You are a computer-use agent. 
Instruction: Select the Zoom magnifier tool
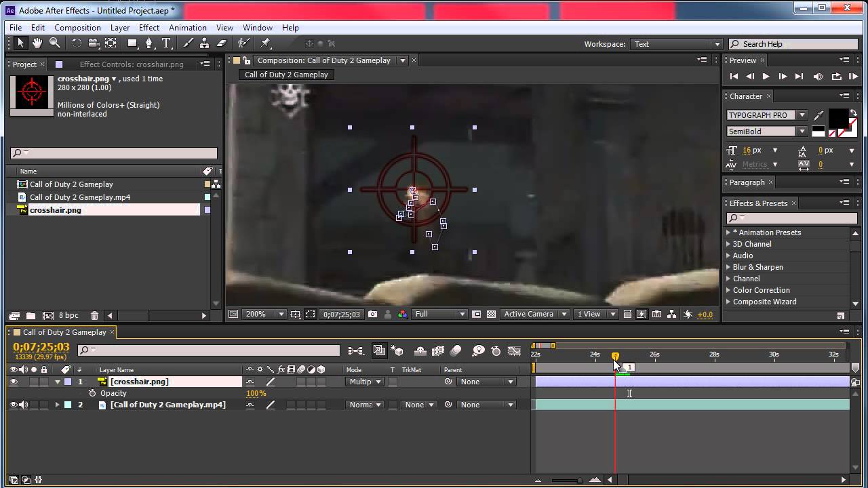click(x=54, y=43)
